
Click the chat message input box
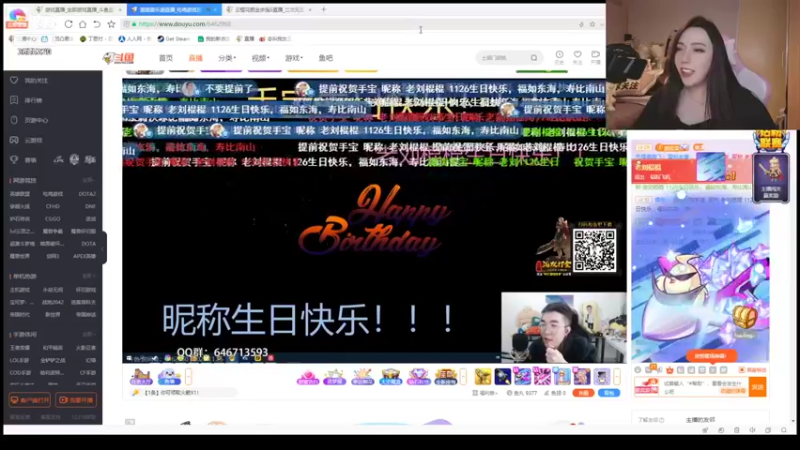click(704, 387)
